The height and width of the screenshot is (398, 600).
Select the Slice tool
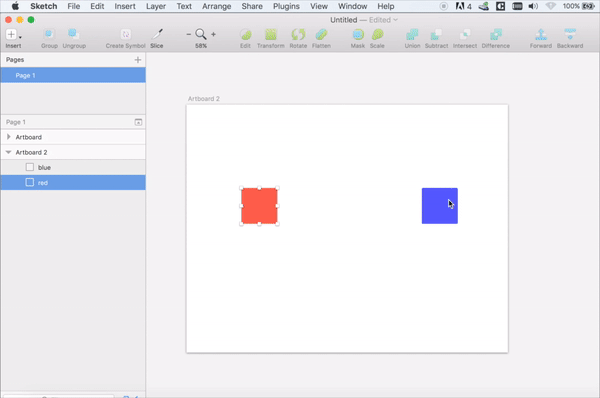click(157, 34)
